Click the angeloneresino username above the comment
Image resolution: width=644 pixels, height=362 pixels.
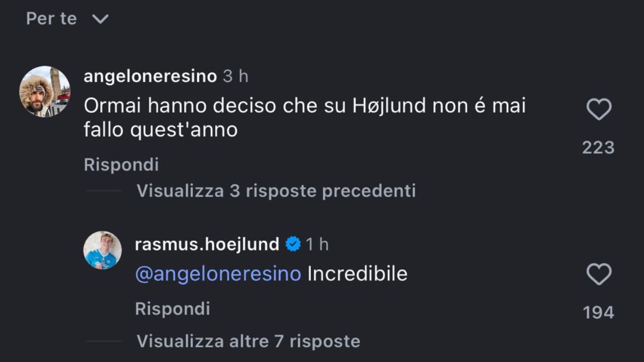(x=150, y=76)
